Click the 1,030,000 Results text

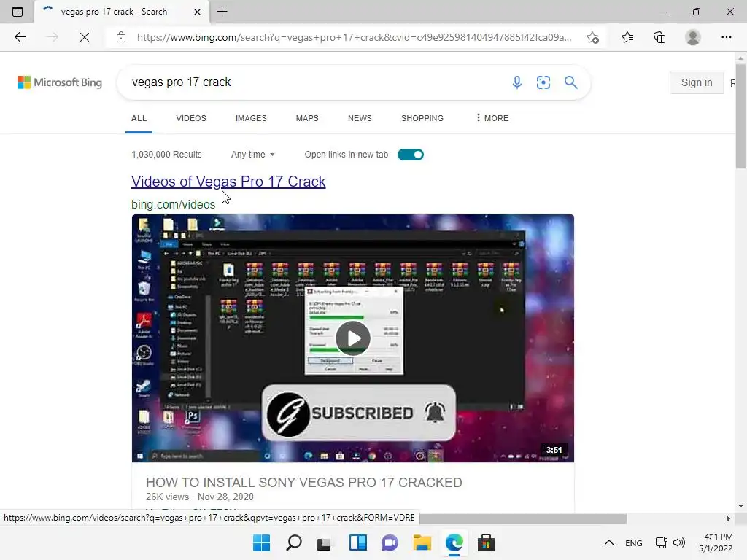tap(167, 155)
